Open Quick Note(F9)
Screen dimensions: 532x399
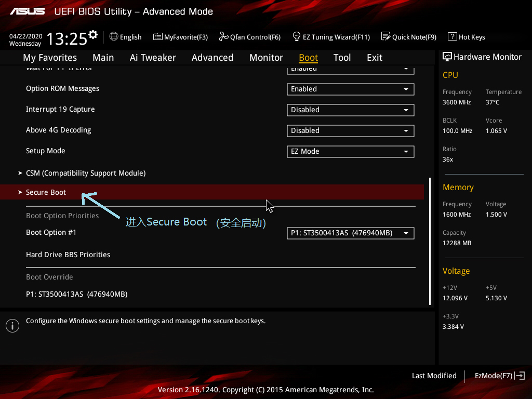pyautogui.click(x=414, y=37)
